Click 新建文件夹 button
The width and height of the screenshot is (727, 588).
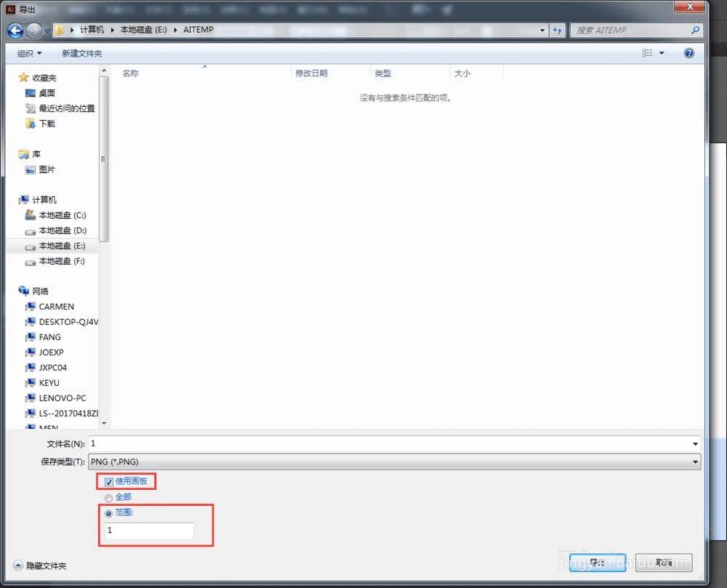pos(82,53)
